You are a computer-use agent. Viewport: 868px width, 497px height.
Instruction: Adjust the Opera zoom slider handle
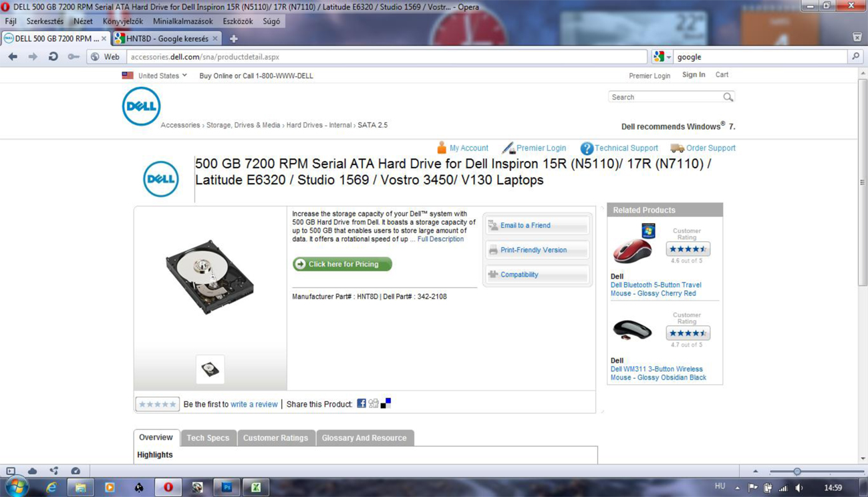coord(797,472)
